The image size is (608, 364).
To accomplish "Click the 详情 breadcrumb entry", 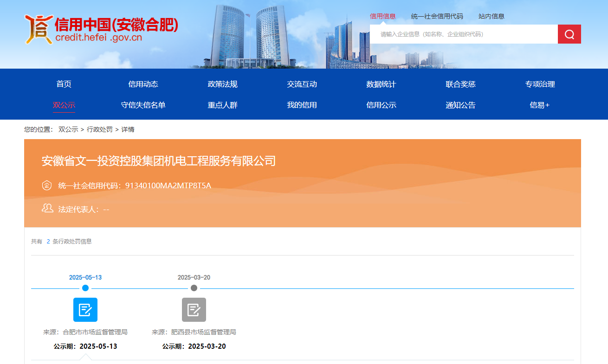I will point(128,129).
